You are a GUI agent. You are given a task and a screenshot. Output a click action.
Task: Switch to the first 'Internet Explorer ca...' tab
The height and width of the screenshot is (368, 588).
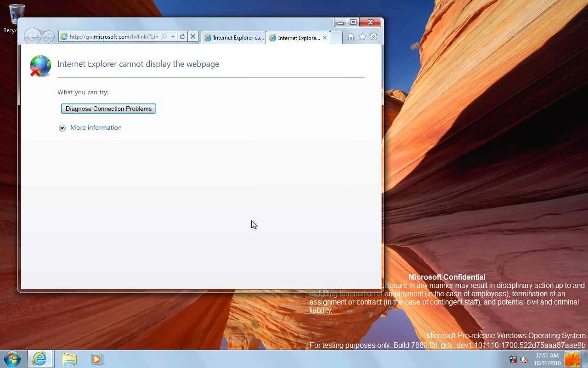pos(234,38)
